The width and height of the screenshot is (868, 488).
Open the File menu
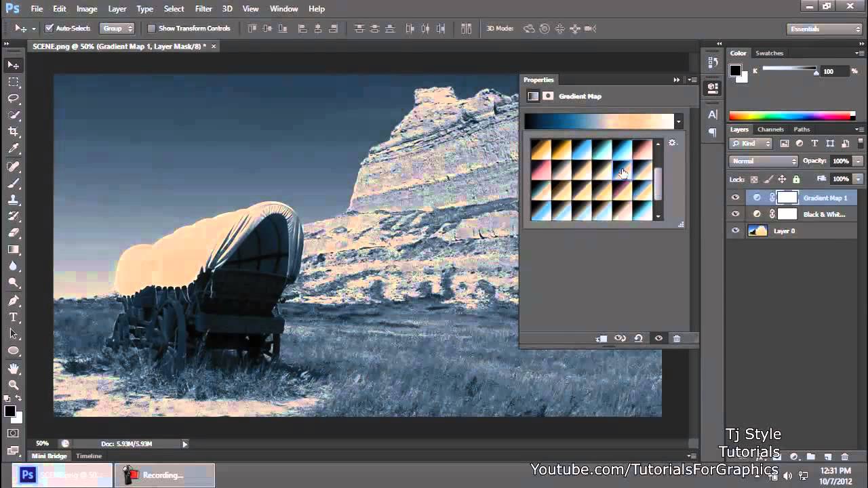pos(37,9)
